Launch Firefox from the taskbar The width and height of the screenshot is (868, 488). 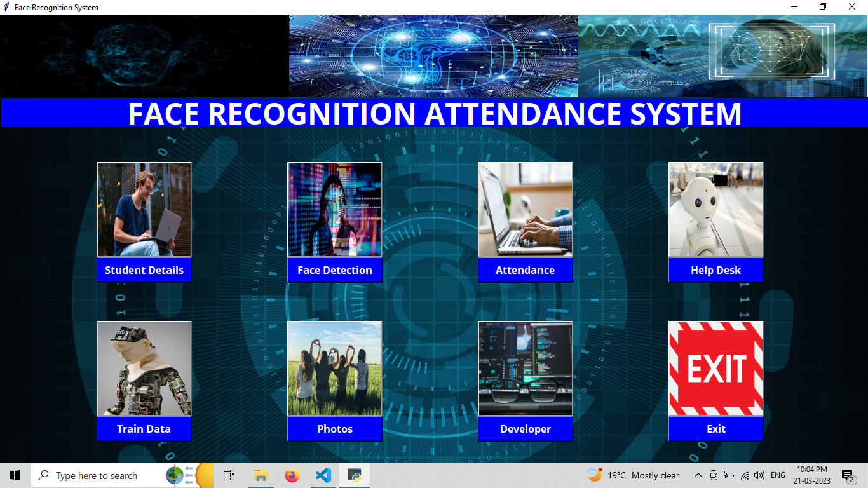pos(292,475)
